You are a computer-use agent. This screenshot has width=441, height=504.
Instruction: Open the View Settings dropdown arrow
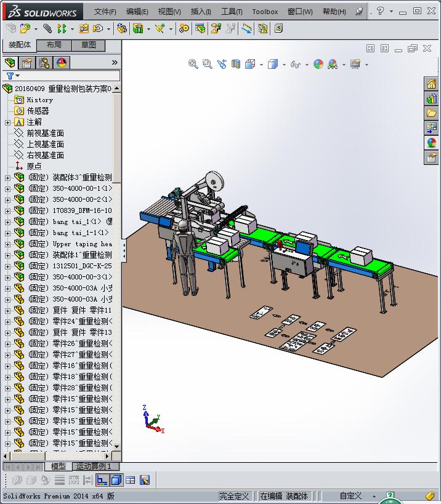pos(366,65)
